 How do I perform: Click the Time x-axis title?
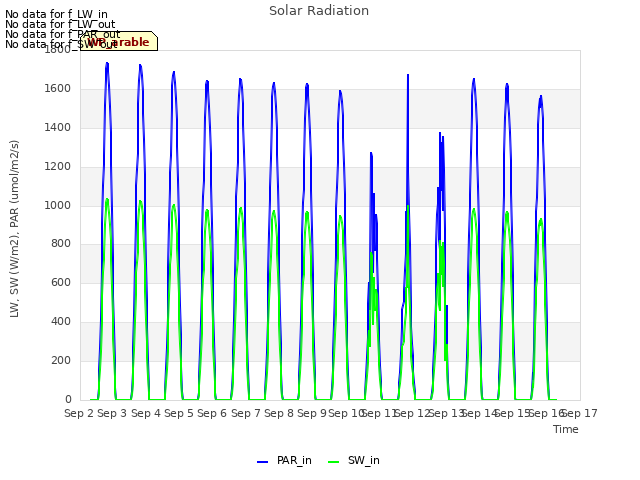tap(566, 429)
